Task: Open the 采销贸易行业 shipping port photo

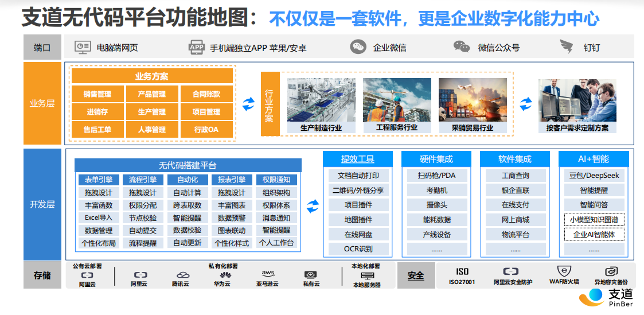Action: point(473,100)
